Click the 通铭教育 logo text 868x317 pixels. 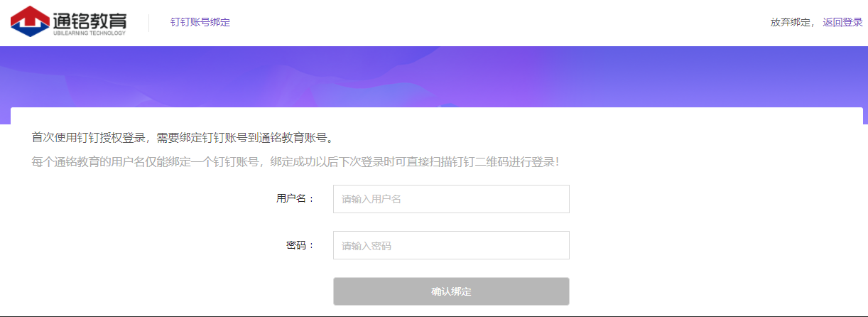[89, 18]
